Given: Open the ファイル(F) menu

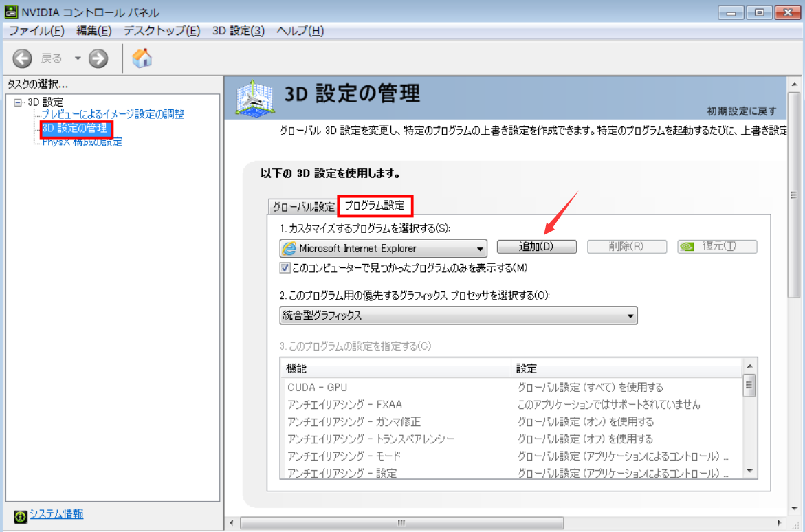Looking at the screenshot, I should [36, 31].
